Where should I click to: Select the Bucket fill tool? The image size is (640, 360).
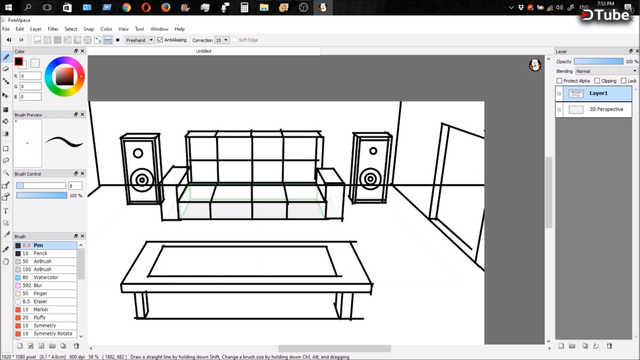tap(6, 121)
